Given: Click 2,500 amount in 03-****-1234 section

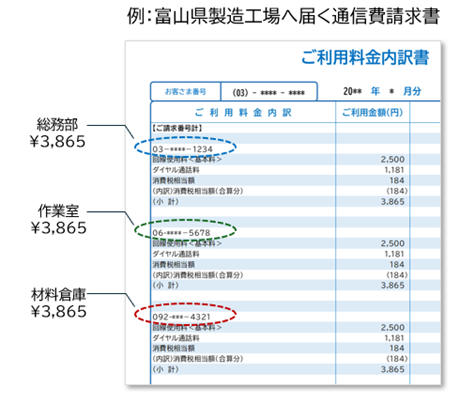Looking at the screenshot, I should (x=393, y=159).
